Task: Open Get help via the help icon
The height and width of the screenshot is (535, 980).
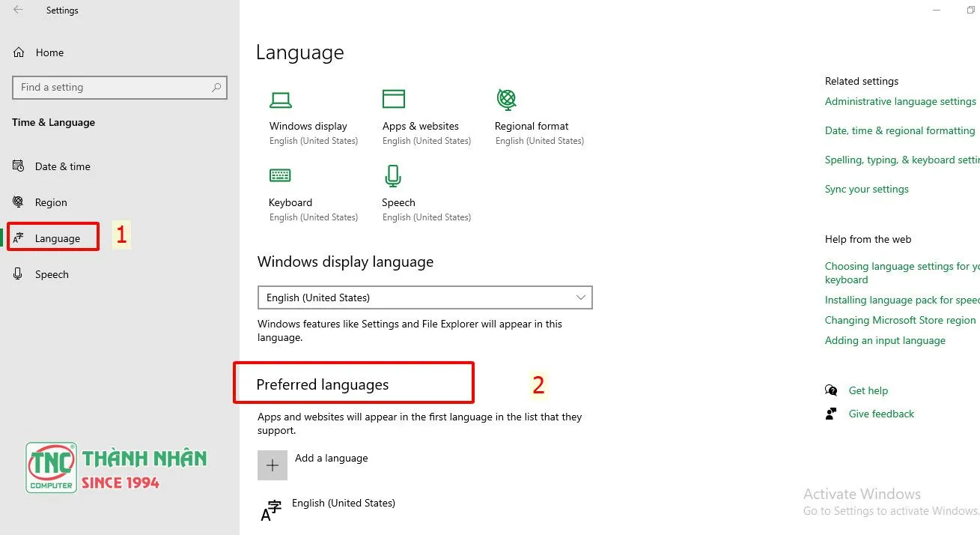Action: pos(831,390)
